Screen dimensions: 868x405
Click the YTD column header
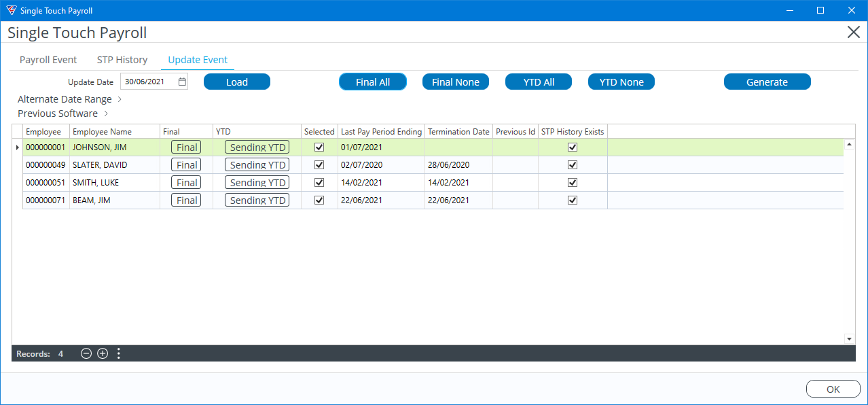[x=257, y=132]
